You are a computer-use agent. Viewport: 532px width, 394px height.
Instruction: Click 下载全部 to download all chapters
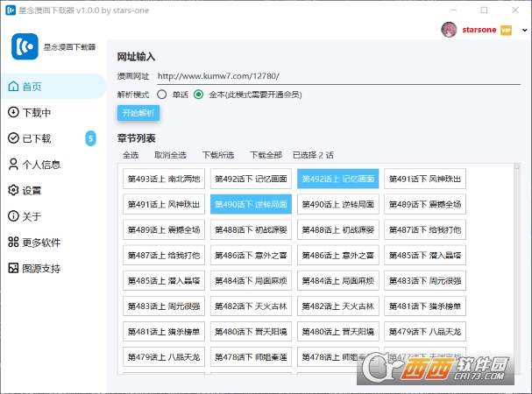click(266, 155)
